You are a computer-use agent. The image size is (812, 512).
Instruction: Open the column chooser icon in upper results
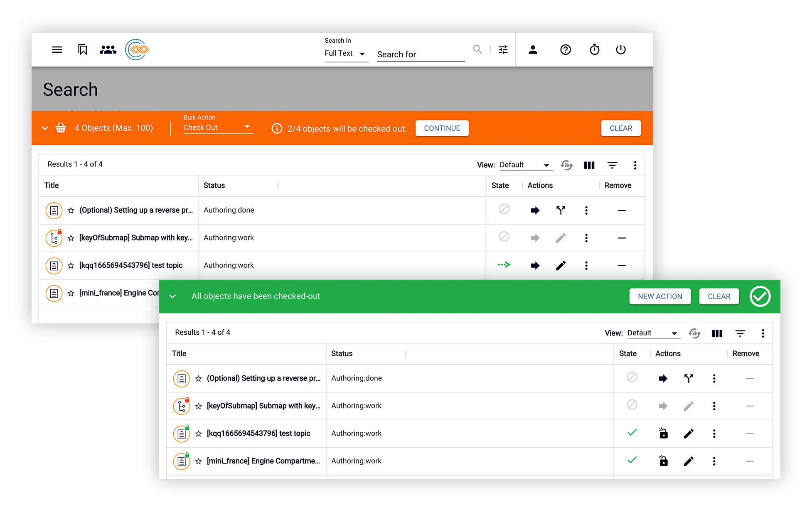coord(589,165)
